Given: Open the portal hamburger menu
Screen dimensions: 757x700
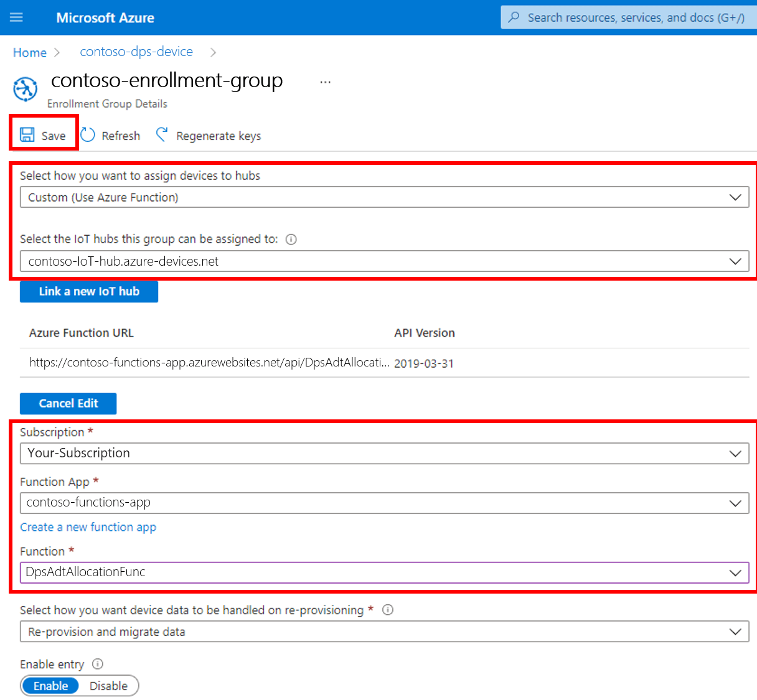Looking at the screenshot, I should (x=17, y=17).
